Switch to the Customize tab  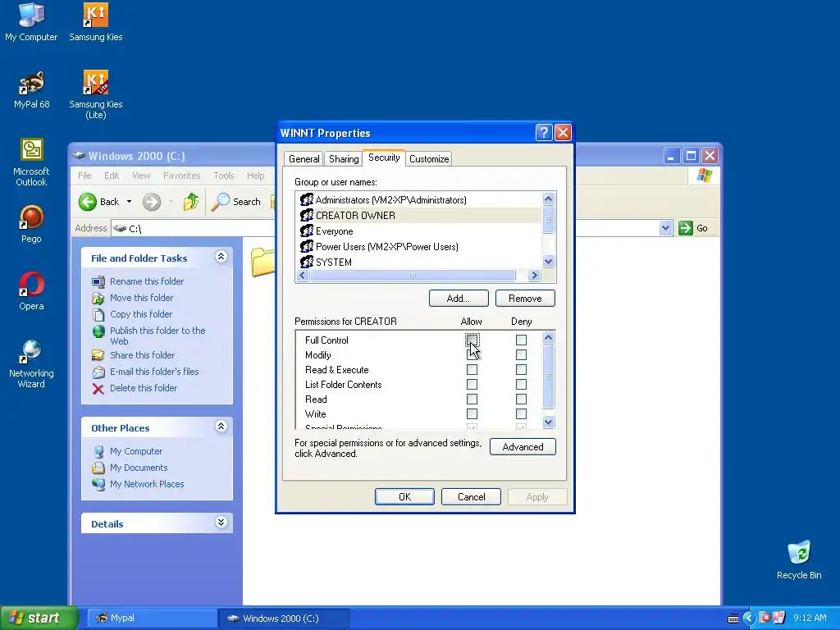[429, 159]
